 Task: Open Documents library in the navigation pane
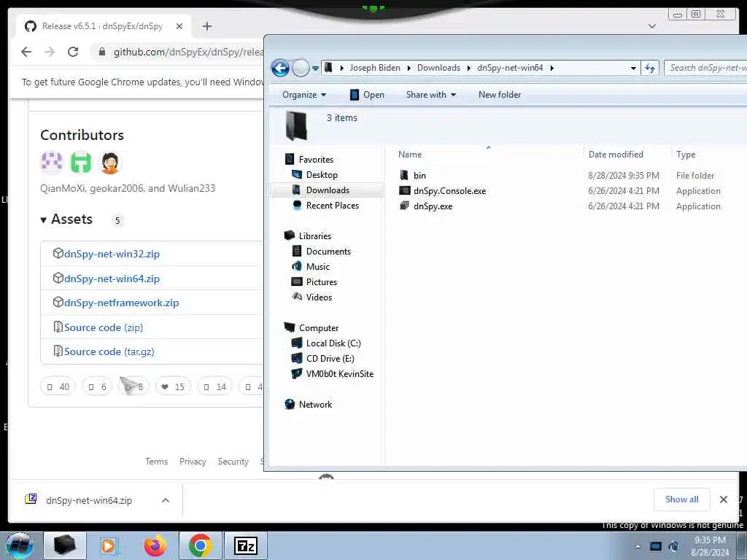coord(328,251)
